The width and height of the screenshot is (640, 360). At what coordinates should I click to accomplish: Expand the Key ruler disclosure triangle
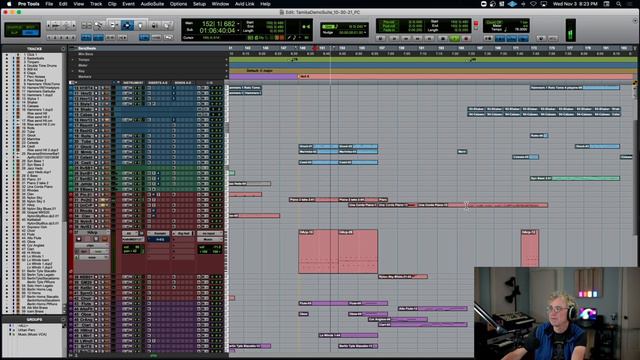(x=73, y=71)
